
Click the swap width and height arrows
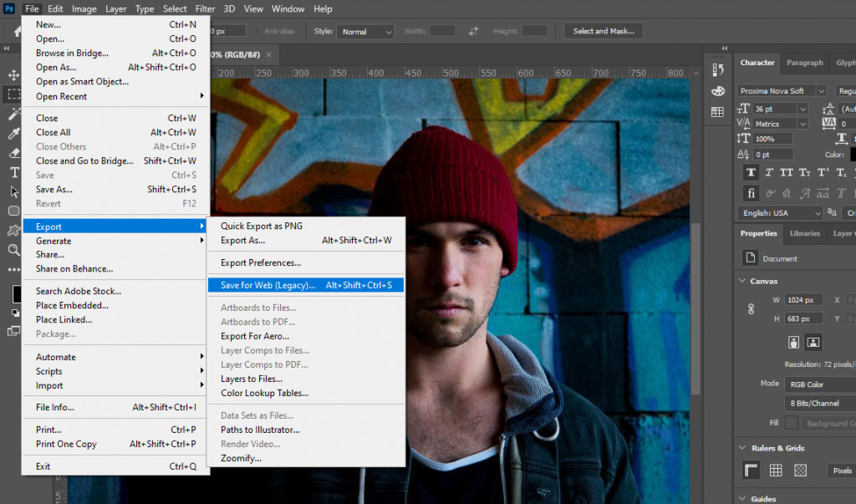[x=473, y=31]
